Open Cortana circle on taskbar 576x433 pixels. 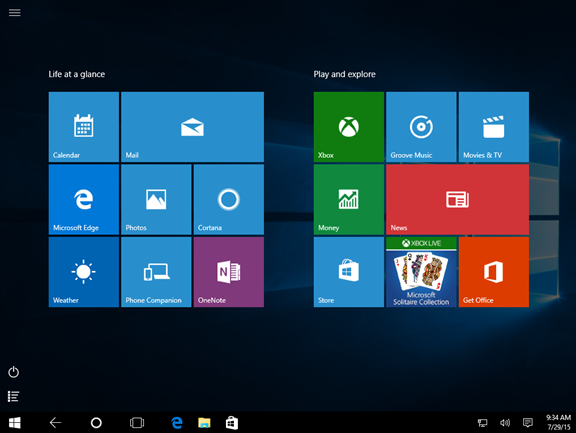coord(96,423)
